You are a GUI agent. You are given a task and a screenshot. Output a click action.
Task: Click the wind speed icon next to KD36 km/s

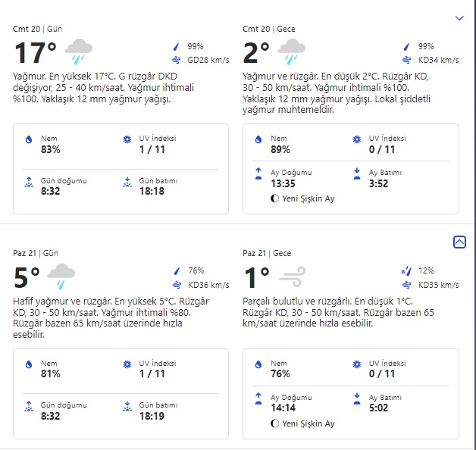[x=176, y=286]
